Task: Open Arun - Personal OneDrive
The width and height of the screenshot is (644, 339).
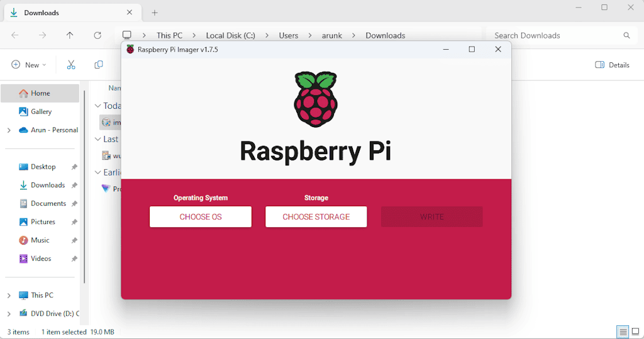Action: pyautogui.click(x=48, y=130)
